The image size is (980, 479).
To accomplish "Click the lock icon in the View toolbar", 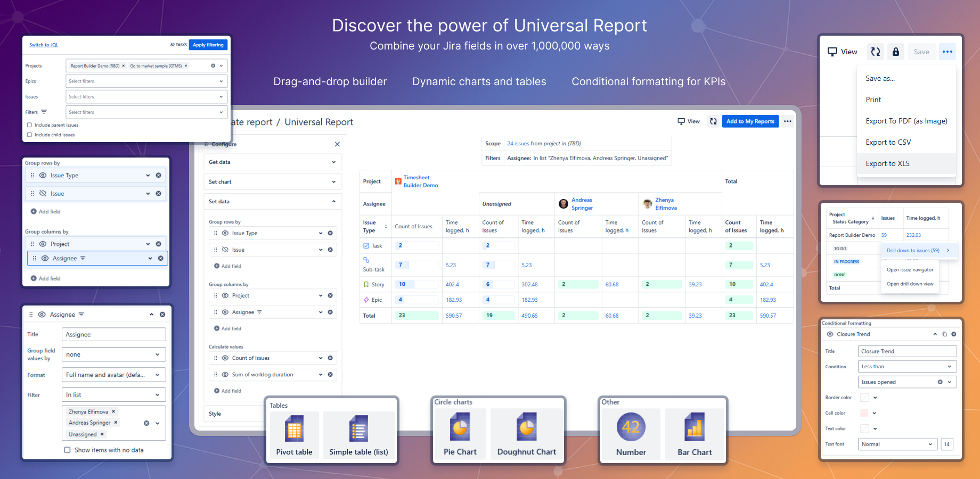I will (x=895, y=52).
